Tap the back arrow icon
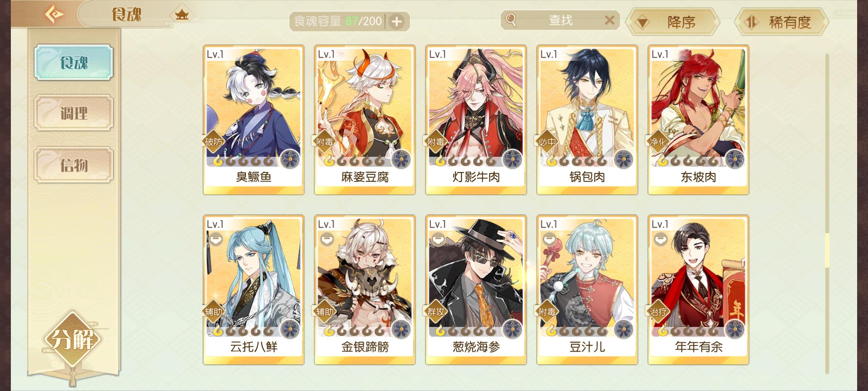Viewport: 868px width, 391px height. tap(54, 14)
